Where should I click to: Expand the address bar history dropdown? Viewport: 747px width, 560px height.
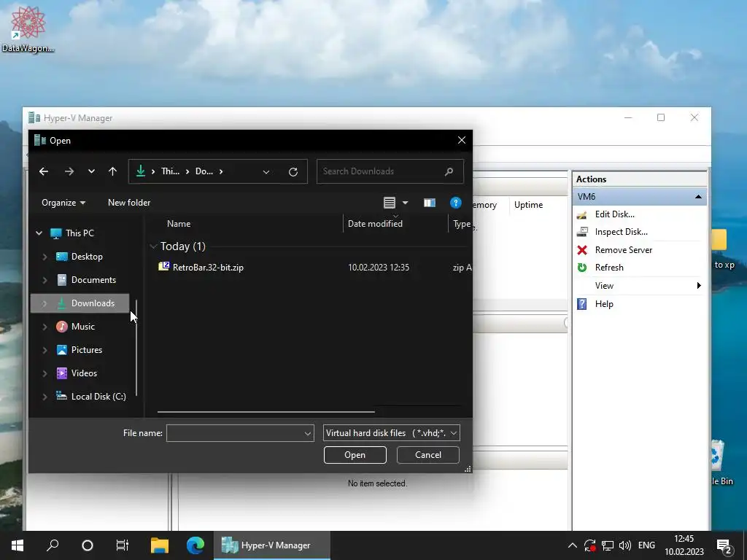point(266,172)
